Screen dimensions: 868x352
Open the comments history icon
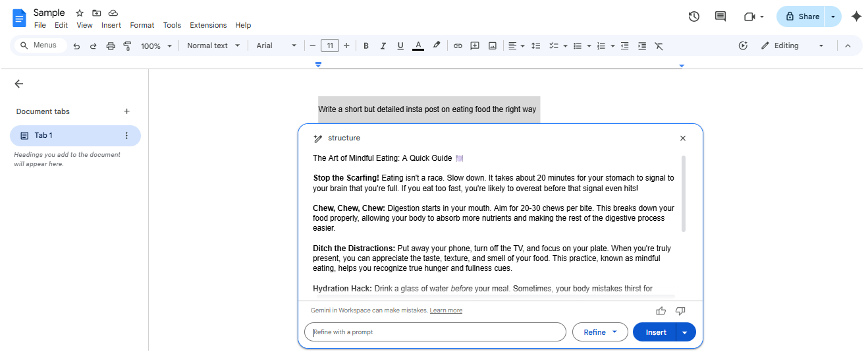(x=720, y=16)
